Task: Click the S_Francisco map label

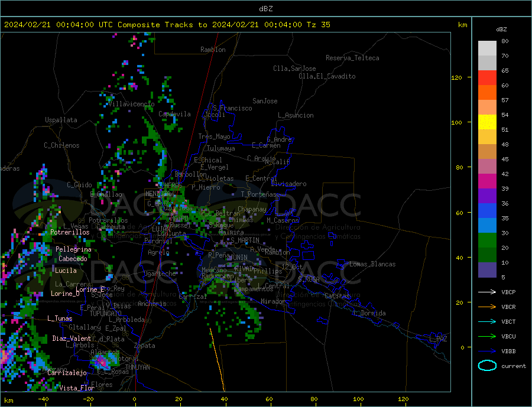Action: coord(232,109)
